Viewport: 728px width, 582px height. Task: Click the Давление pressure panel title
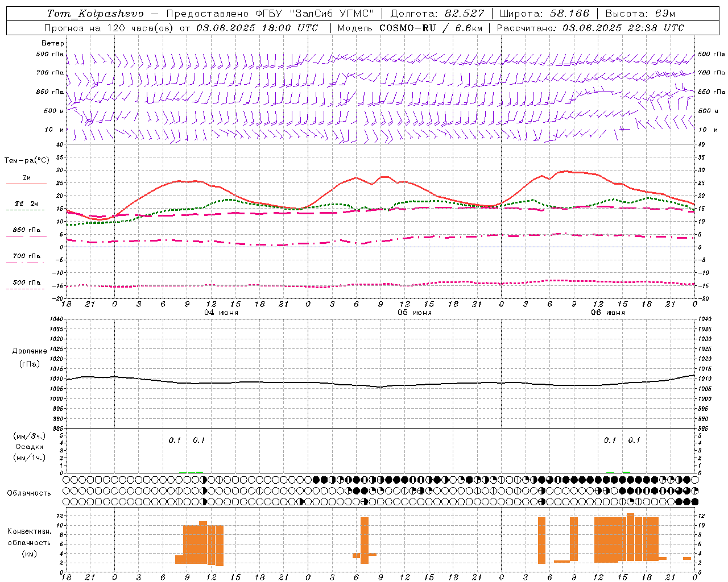click(30, 351)
